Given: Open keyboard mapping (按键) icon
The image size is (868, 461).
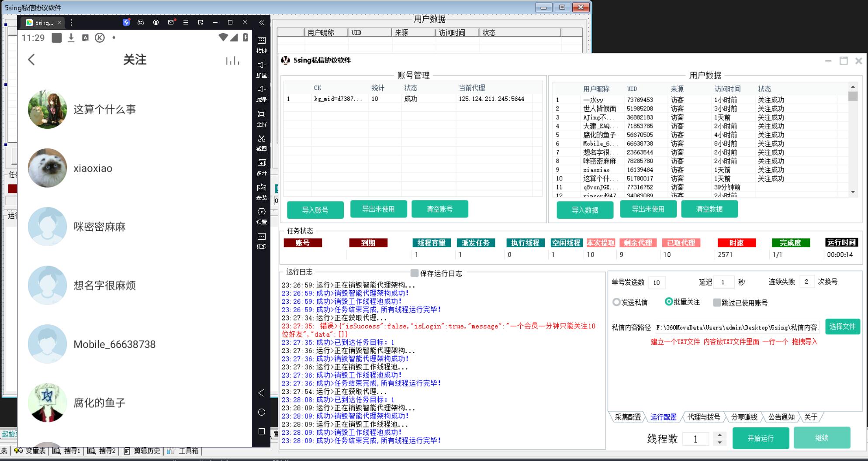Looking at the screenshot, I should click(x=262, y=41).
